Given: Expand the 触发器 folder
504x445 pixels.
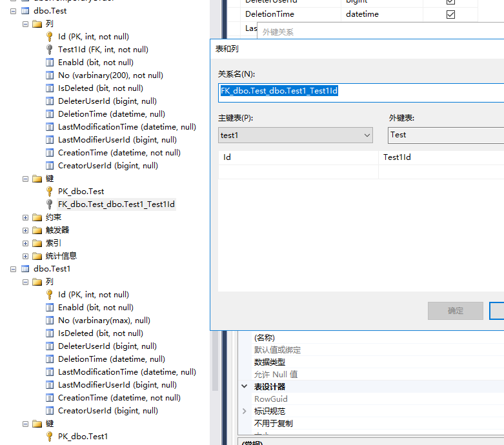Looking at the screenshot, I should [25, 230].
